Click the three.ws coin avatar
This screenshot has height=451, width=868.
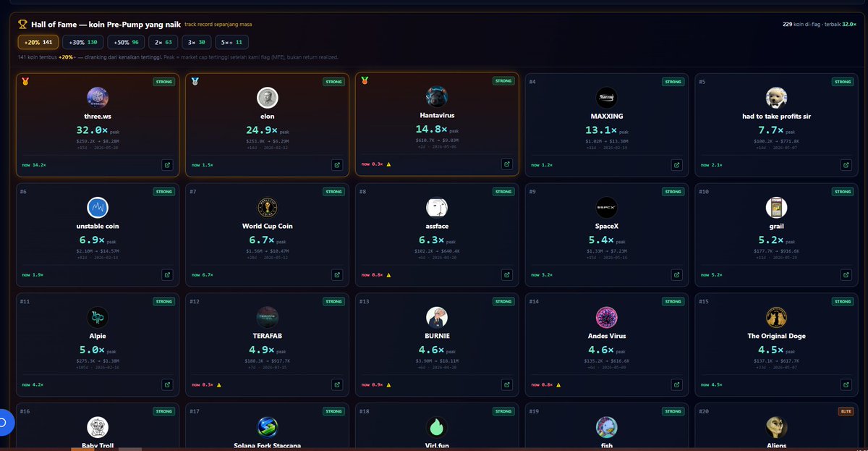click(x=98, y=98)
